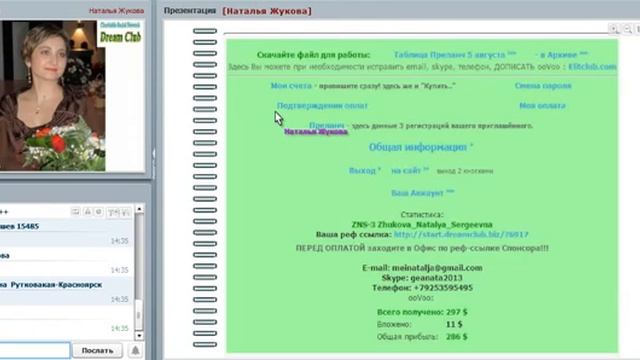
Task: Open the Презентация panel title
Action: [x=190, y=11]
